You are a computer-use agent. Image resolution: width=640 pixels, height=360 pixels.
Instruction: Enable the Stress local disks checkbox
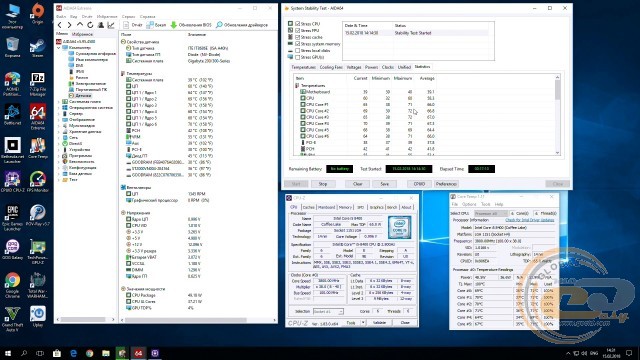[298, 51]
